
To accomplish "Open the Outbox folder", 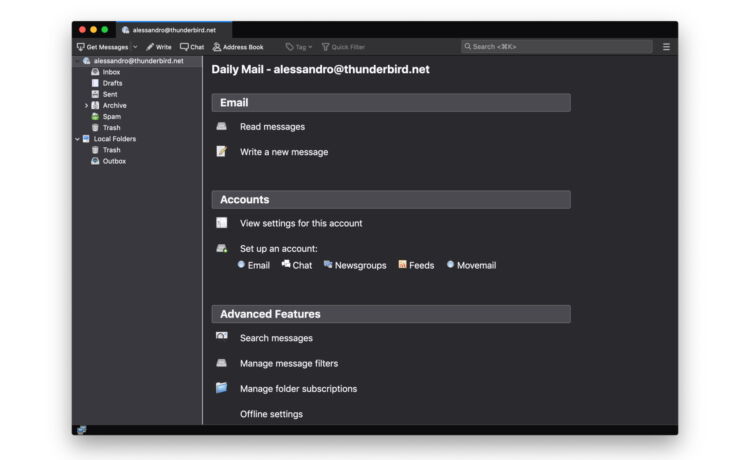I will (114, 161).
